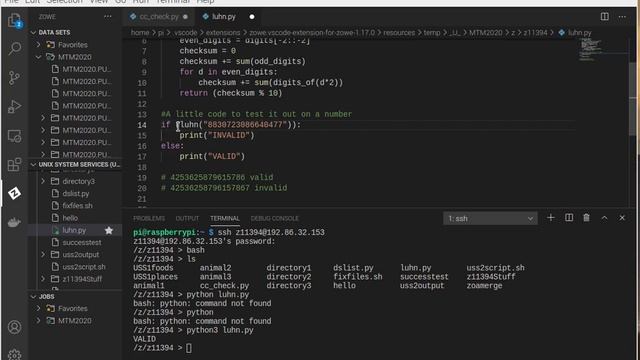Collapse the DATA SETS section
The image size is (640, 360).
coord(75,32)
